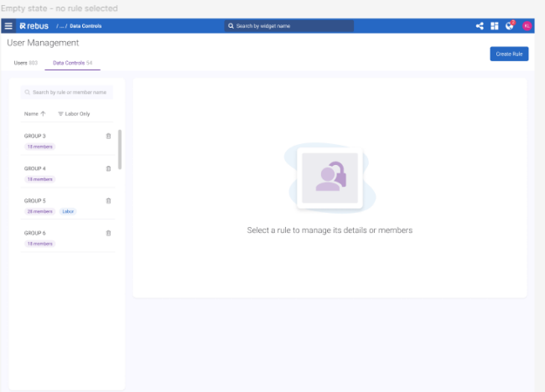Click the Create Rule button

(x=509, y=54)
